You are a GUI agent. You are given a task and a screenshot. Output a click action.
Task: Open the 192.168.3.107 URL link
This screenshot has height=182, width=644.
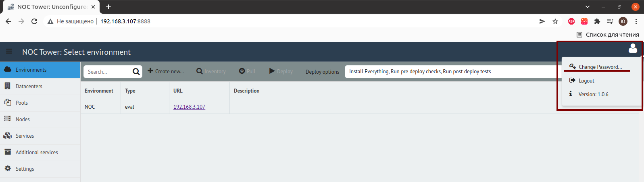click(189, 107)
